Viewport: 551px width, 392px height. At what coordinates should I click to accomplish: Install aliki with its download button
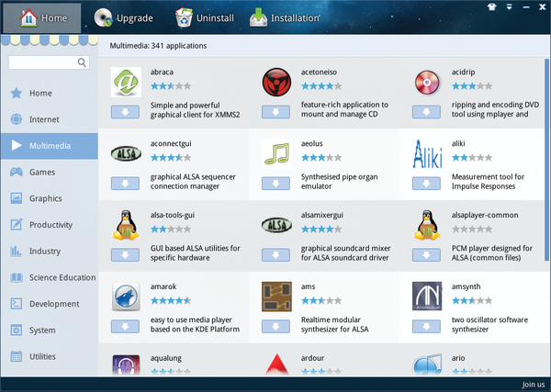pyautogui.click(x=426, y=184)
